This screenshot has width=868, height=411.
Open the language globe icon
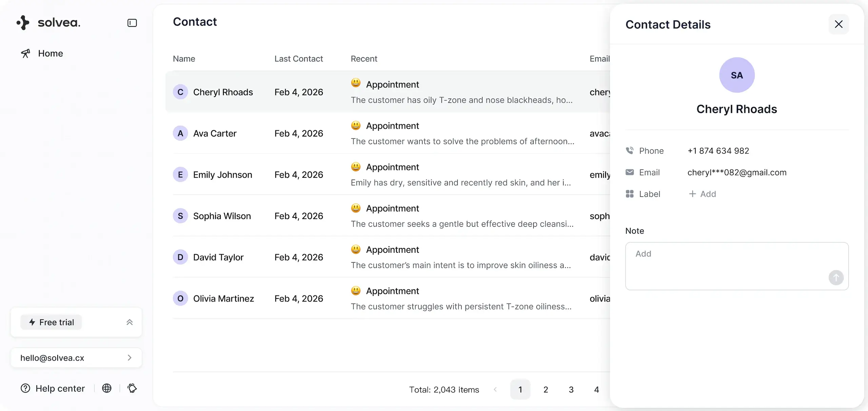pyautogui.click(x=107, y=388)
